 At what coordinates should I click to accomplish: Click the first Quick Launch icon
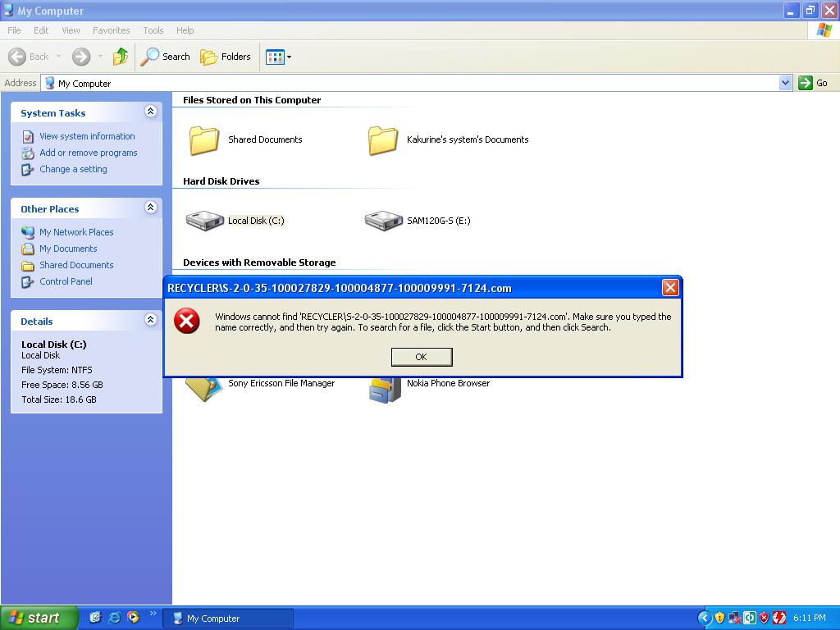95,618
